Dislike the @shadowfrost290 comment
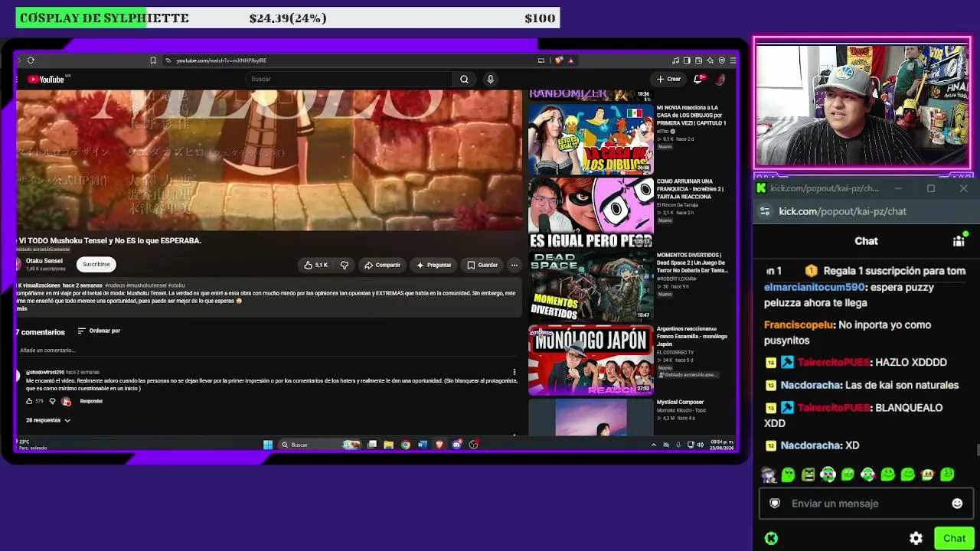 [52, 401]
